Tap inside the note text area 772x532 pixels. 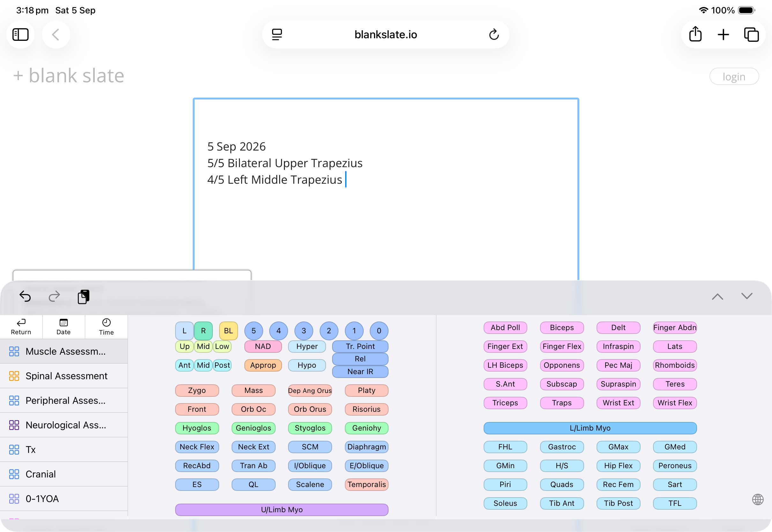tap(386, 190)
